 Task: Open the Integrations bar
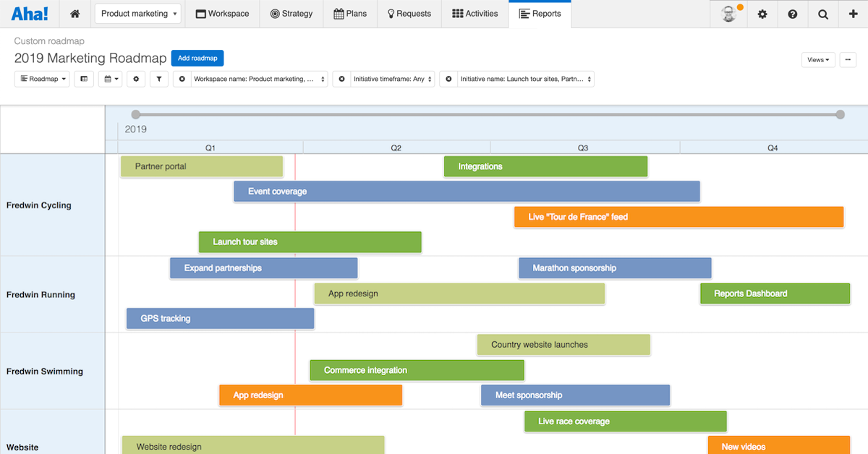tap(545, 166)
